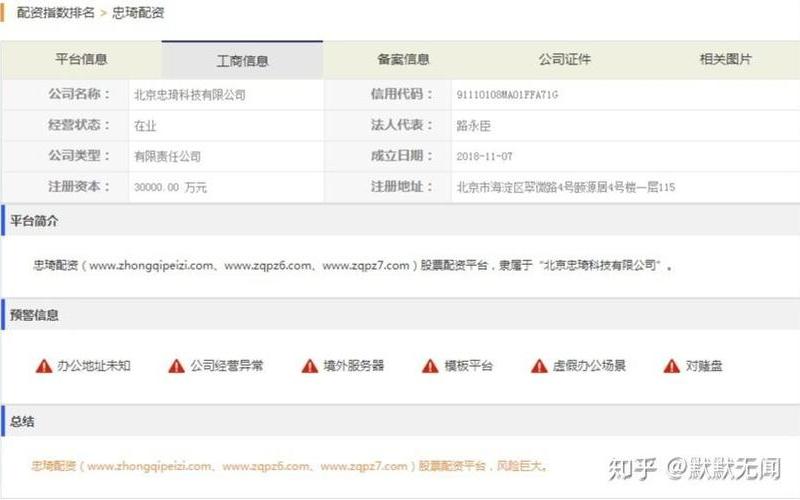Click the platform intro text with www.zhongqipeizi.com
This screenshot has width=800, height=500.
tap(353, 265)
